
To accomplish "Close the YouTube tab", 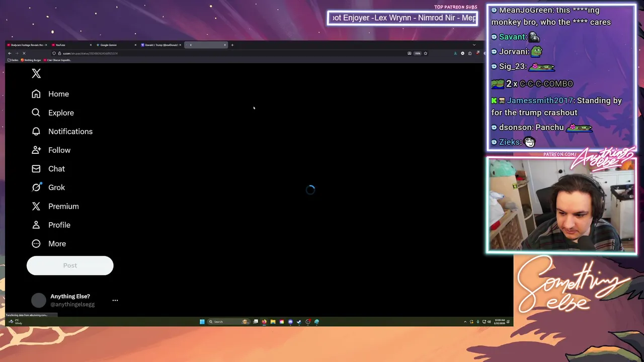I will pos(91,45).
